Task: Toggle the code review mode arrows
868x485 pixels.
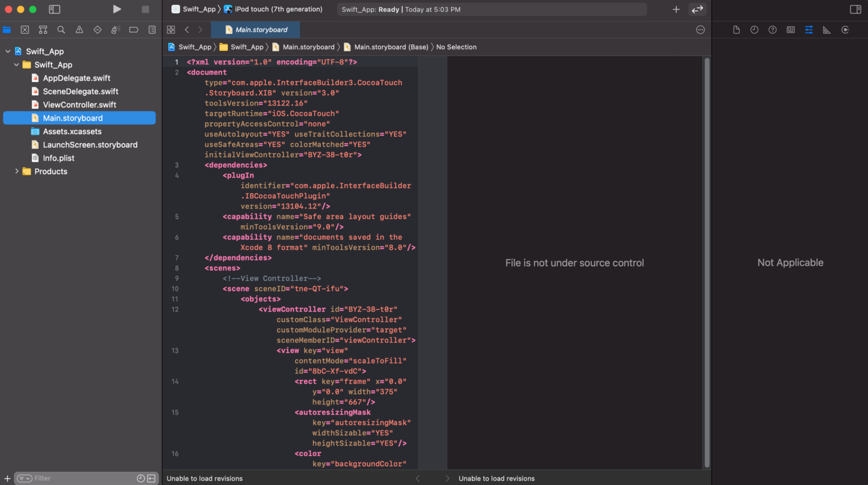Action: point(697,9)
